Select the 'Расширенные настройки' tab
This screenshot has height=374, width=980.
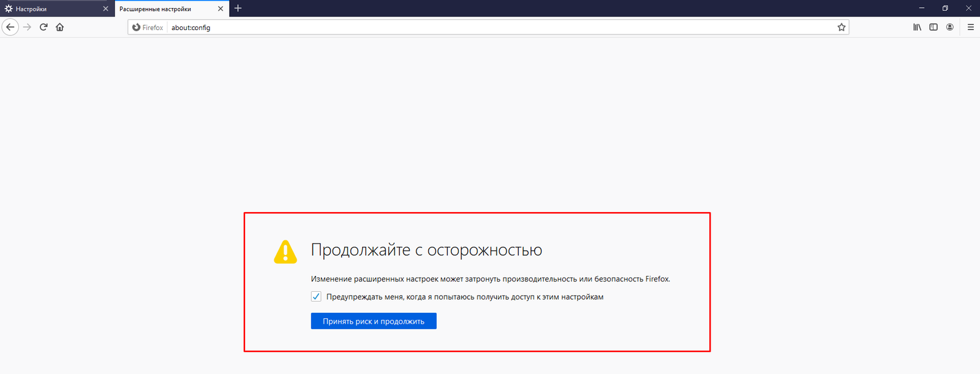tap(162, 9)
